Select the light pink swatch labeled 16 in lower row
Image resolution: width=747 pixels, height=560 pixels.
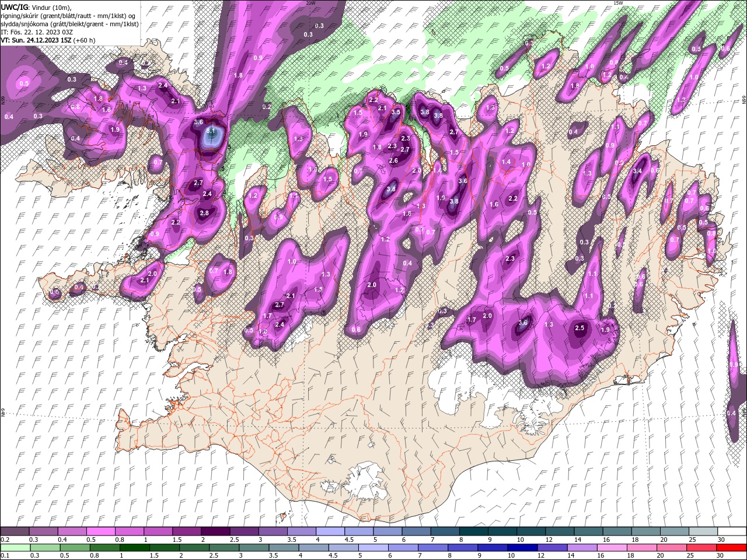coord(612,548)
